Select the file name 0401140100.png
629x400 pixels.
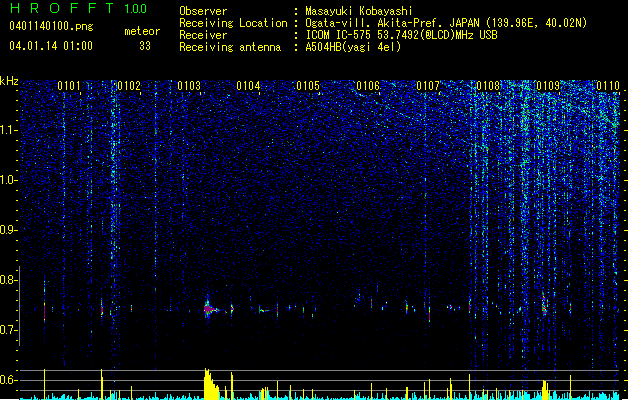(x=51, y=26)
